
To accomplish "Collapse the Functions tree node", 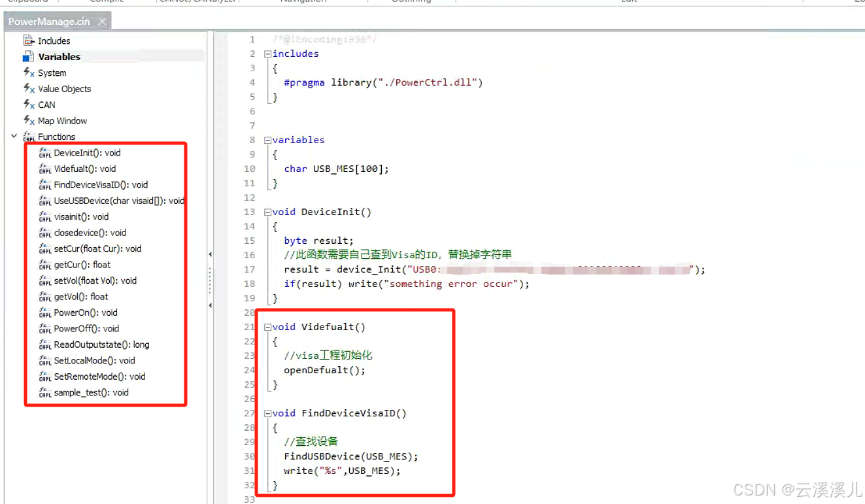I will tap(14, 137).
